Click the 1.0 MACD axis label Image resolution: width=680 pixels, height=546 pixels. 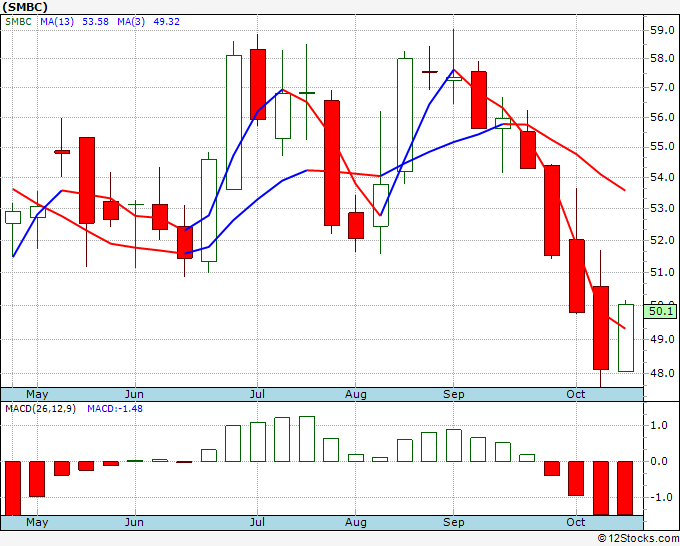(659, 425)
